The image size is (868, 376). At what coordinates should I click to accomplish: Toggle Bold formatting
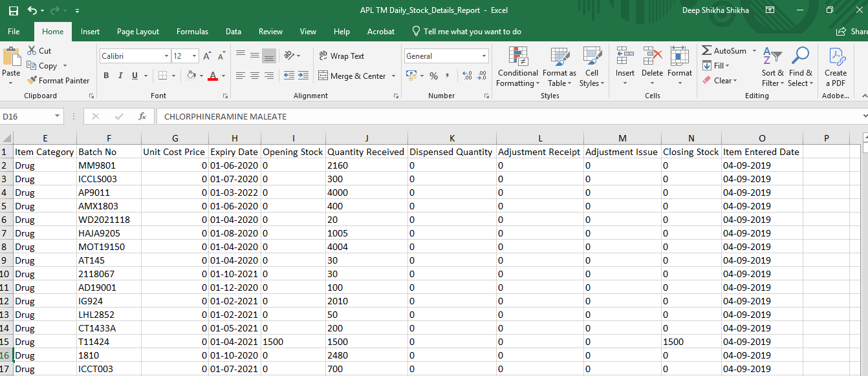coord(105,76)
